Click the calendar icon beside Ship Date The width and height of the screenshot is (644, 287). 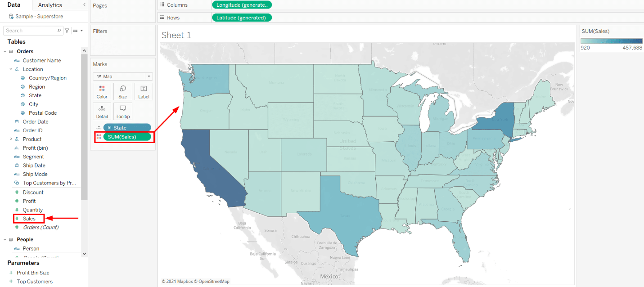[17, 166]
